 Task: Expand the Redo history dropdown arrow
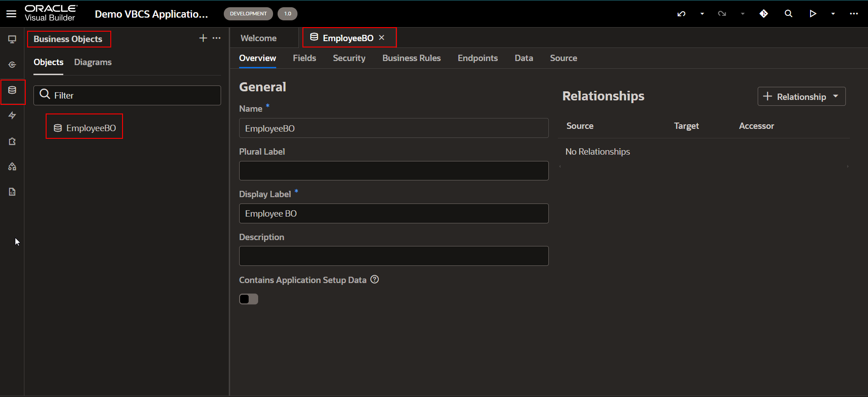pyautogui.click(x=742, y=14)
